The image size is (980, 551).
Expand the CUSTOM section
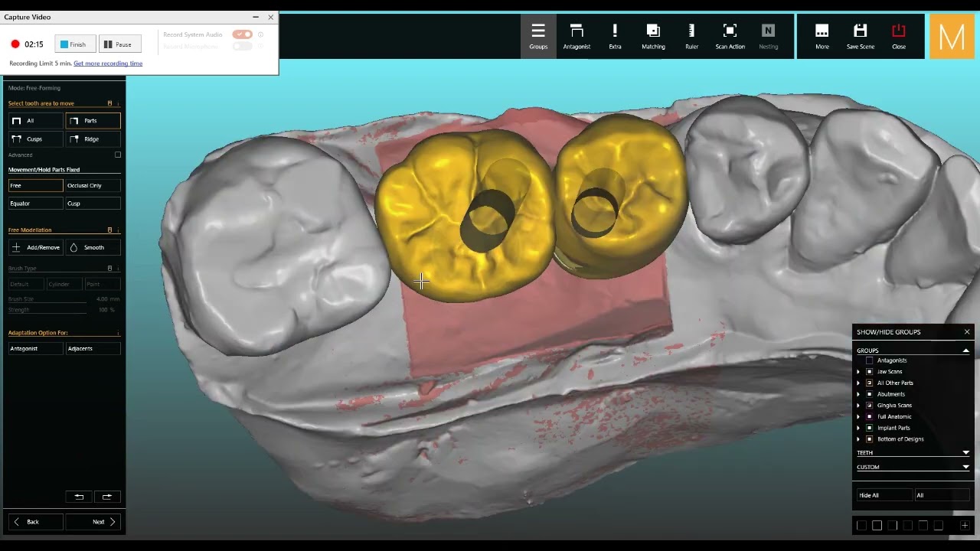(x=965, y=467)
